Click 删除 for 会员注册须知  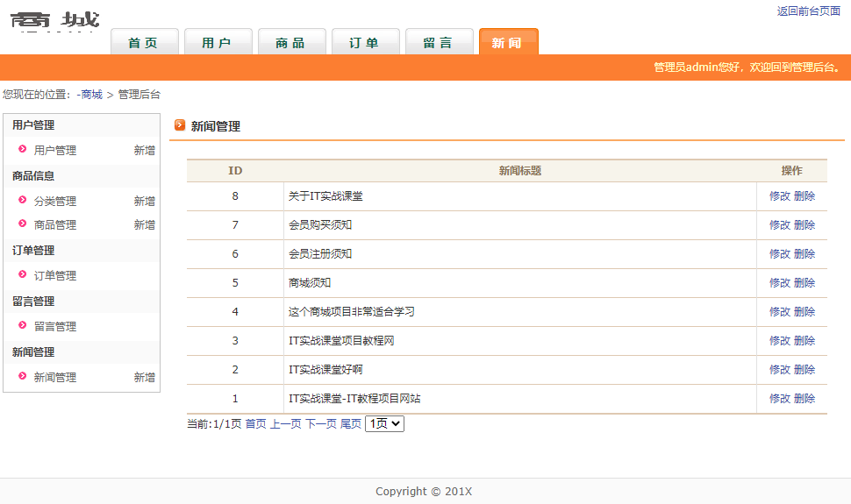(x=805, y=254)
